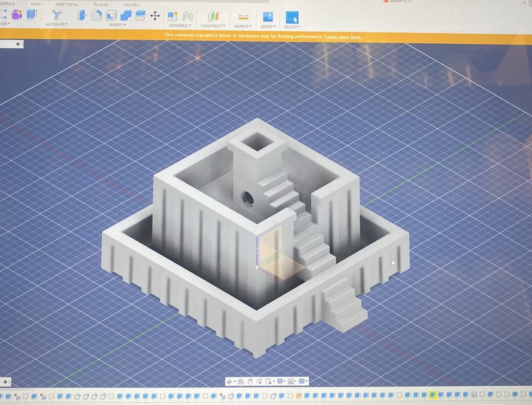Click the New Component icon

(172, 16)
